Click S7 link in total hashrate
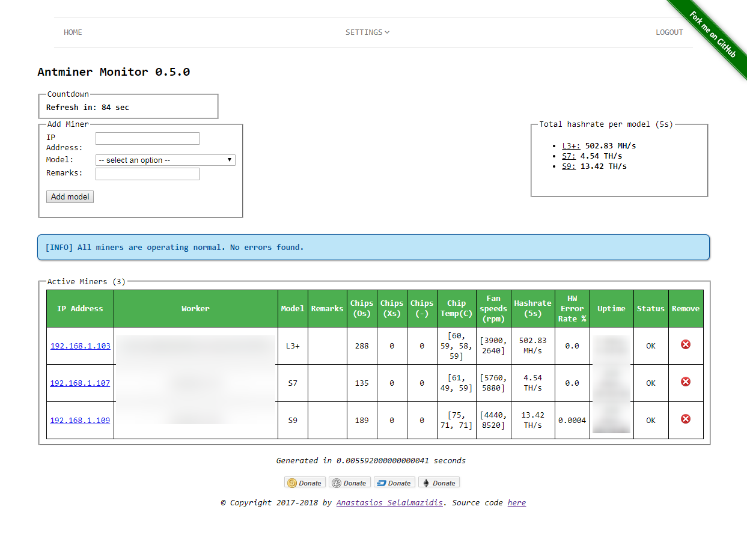The image size is (747, 560). pyautogui.click(x=569, y=156)
